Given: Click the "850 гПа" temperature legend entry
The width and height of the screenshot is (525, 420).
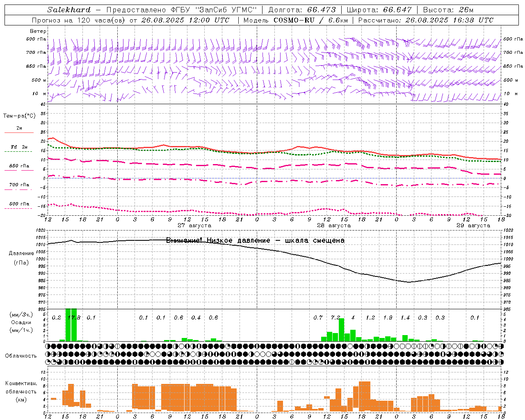Looking at the screenshot, I should (19, 166).
